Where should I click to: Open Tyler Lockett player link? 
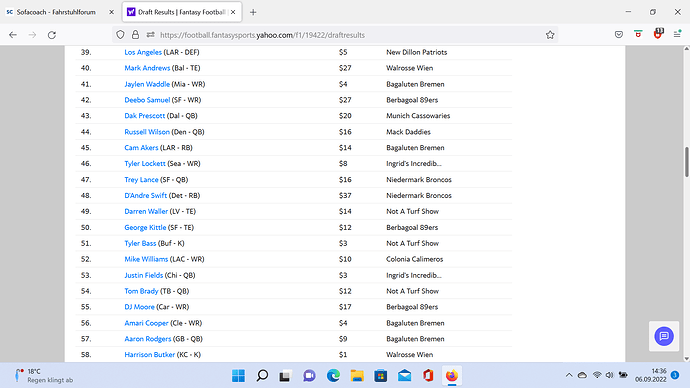145,163
